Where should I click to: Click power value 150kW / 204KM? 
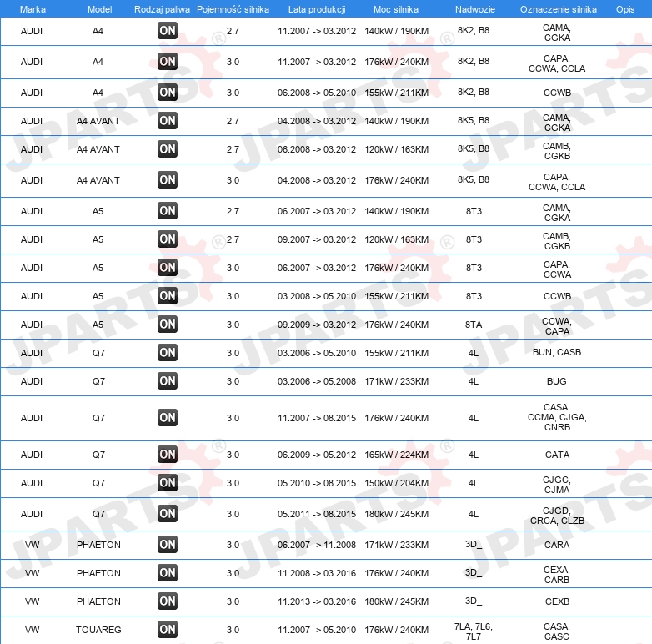click(396, 483)
